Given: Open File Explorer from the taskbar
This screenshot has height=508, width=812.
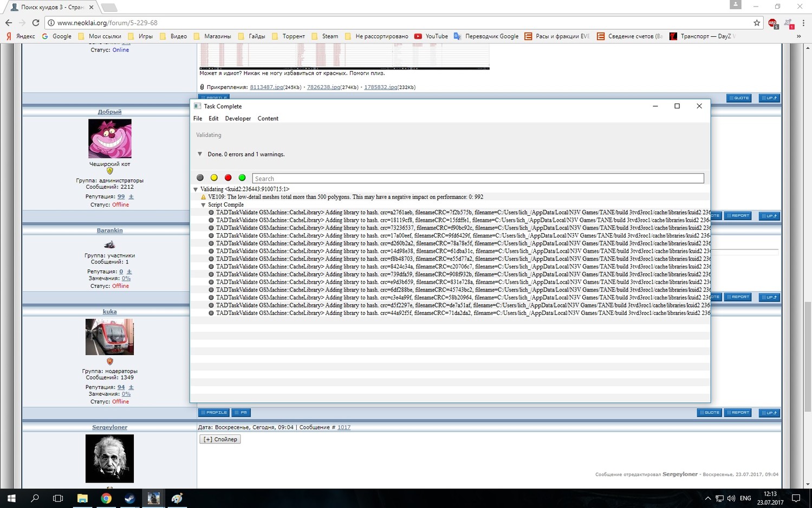Looking at the screenshot, I should (82, 498).
